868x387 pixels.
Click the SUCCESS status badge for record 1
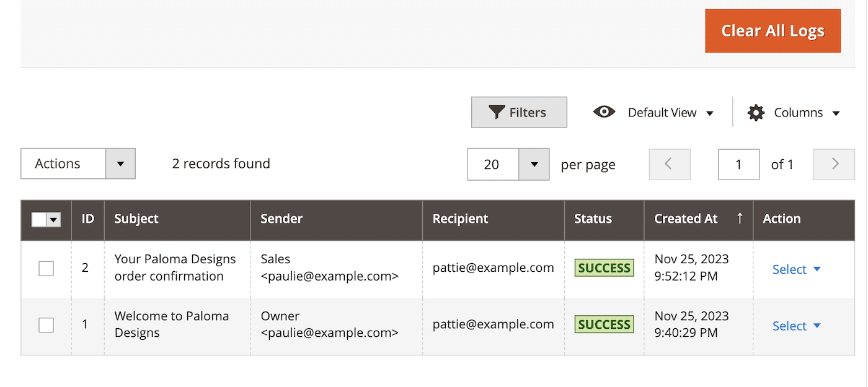pos(604,324)
